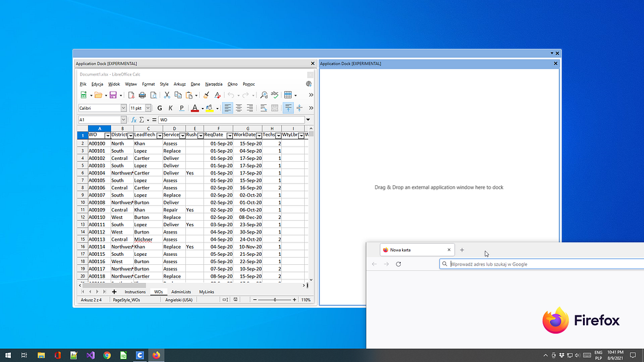The image size is (644, 362).
Task: Run the spelling check abc icon
Action: tap(275, 95)
